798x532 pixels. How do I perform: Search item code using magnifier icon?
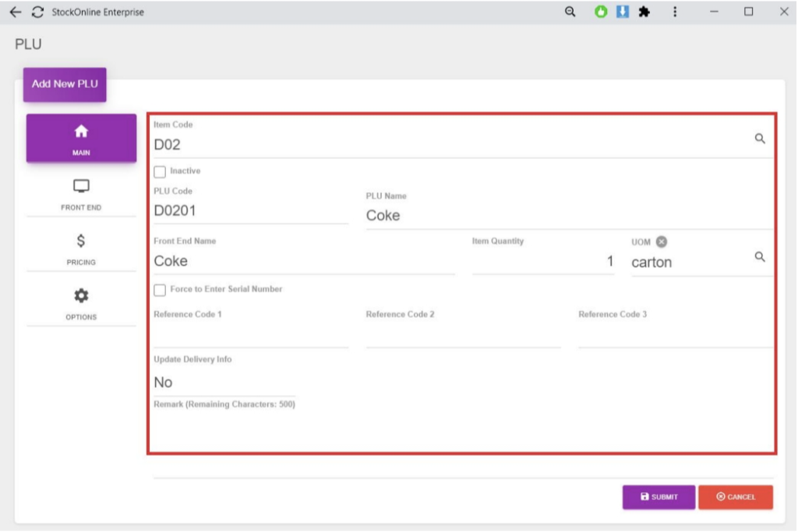click(760, 139)
